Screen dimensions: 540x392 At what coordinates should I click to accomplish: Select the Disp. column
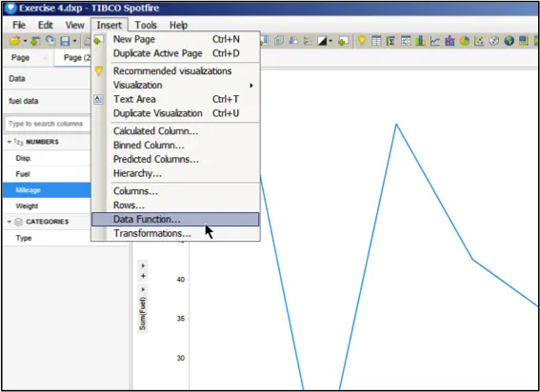point(47,158)
